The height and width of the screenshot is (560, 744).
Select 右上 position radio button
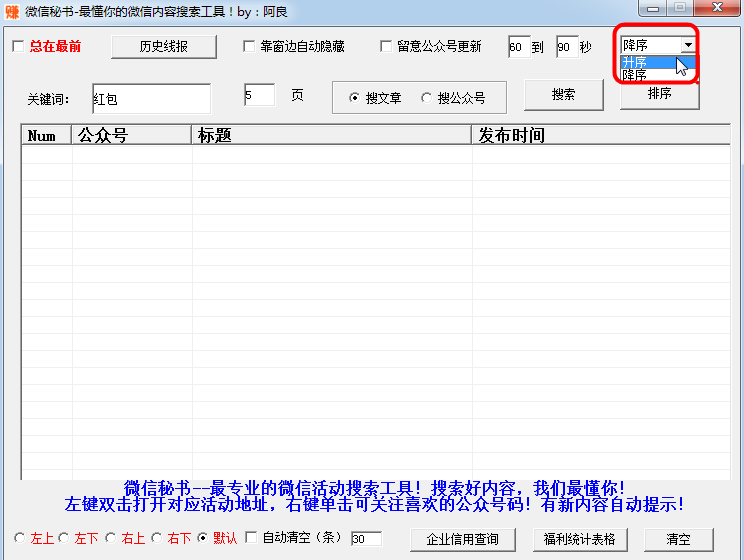111,538
